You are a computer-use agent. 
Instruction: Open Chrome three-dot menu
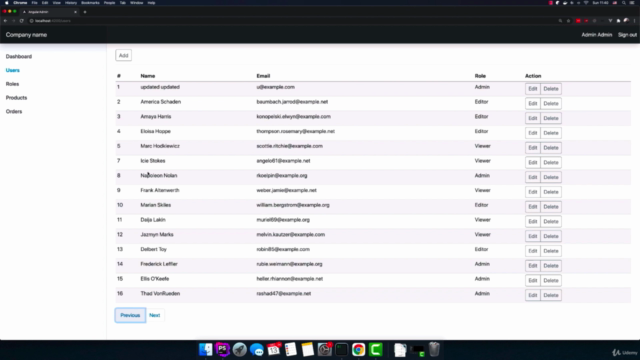pyautogui.click(x=634, y=21)
